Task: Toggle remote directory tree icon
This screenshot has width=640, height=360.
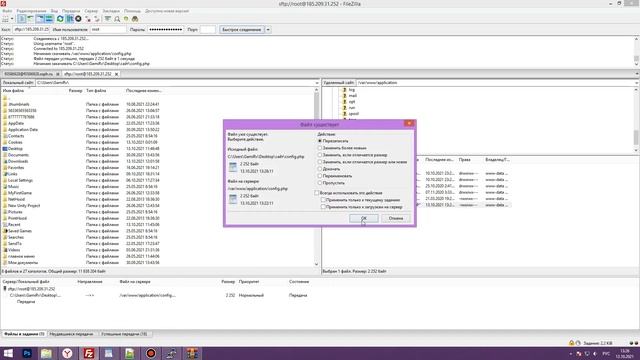Action: 40,19
